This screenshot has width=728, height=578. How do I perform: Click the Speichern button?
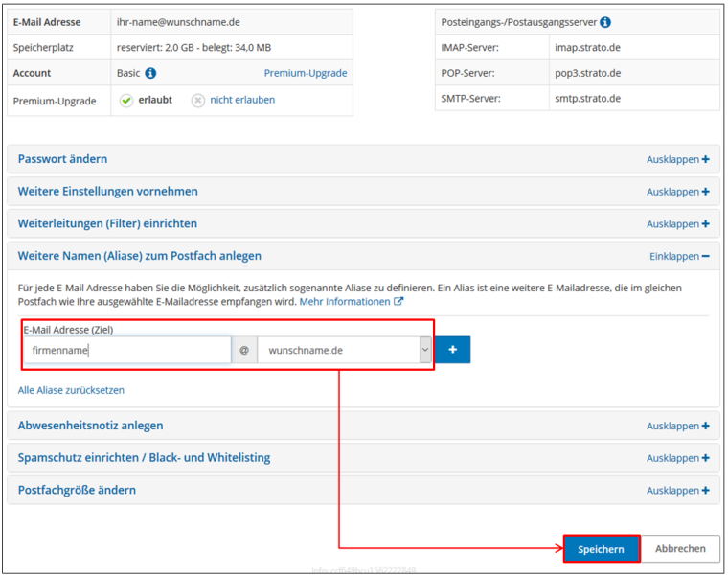[601, 549]
